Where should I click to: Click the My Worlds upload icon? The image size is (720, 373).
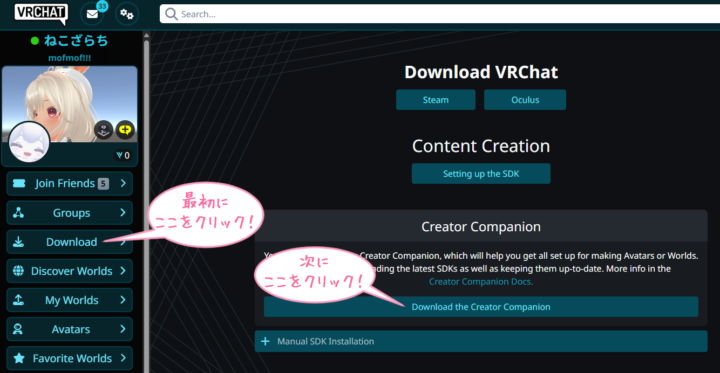tap(18, 300)
